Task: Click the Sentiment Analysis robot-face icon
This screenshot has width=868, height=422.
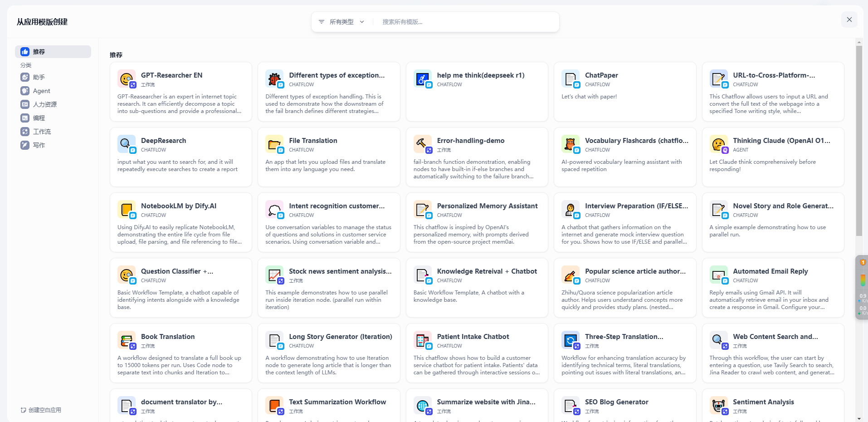Action: pyautogui.click(x=719, y=406)
